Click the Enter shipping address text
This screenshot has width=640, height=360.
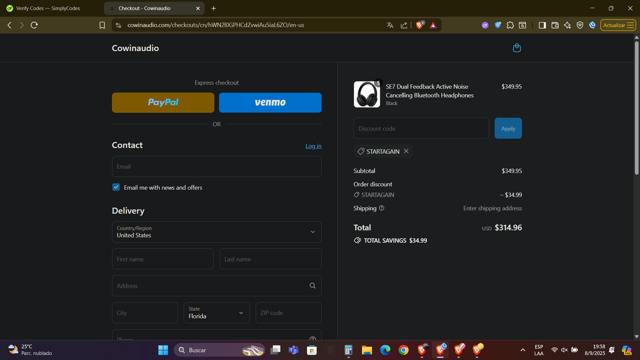[x=492, y=208]
